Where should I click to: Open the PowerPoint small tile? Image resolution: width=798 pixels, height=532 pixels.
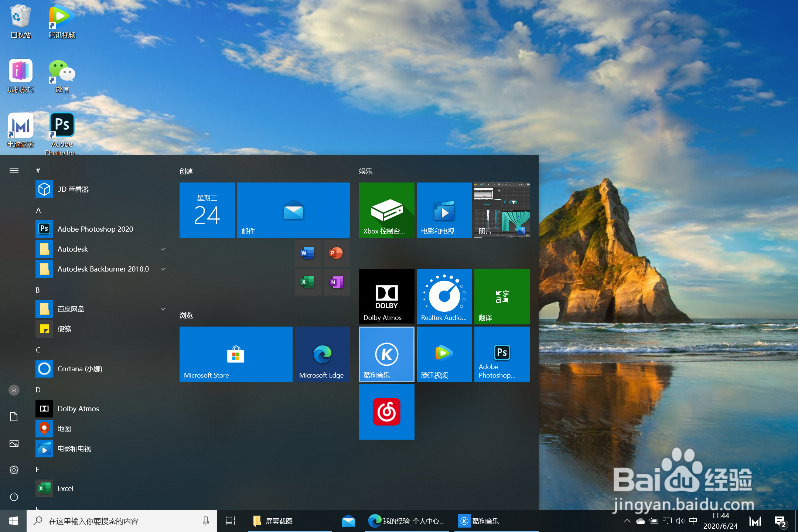[x=336, y=253]
